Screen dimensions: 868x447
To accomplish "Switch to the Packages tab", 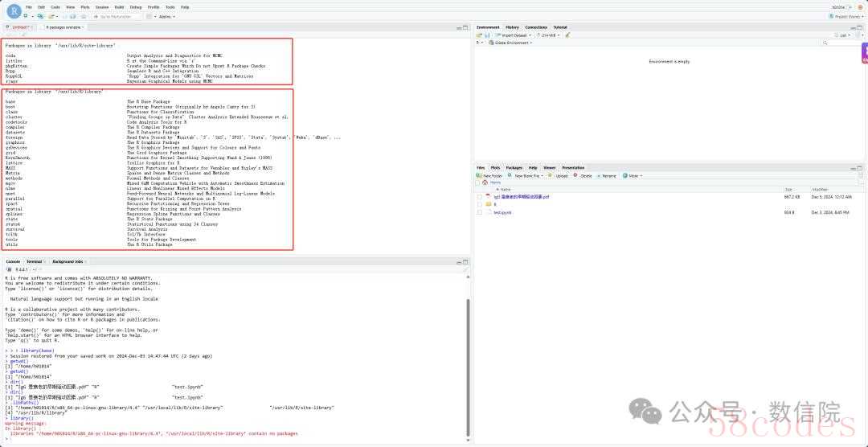I will (x=514, y=168).
